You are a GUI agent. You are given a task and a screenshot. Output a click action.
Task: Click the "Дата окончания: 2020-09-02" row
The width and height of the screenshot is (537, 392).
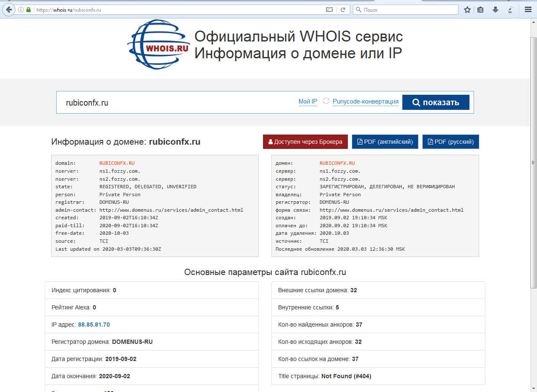(152, 376)
